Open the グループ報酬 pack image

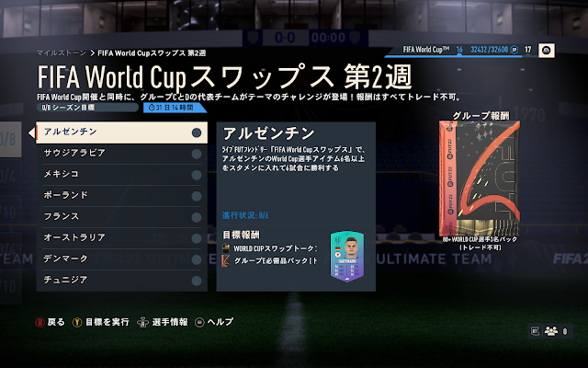tap(480, 178)
